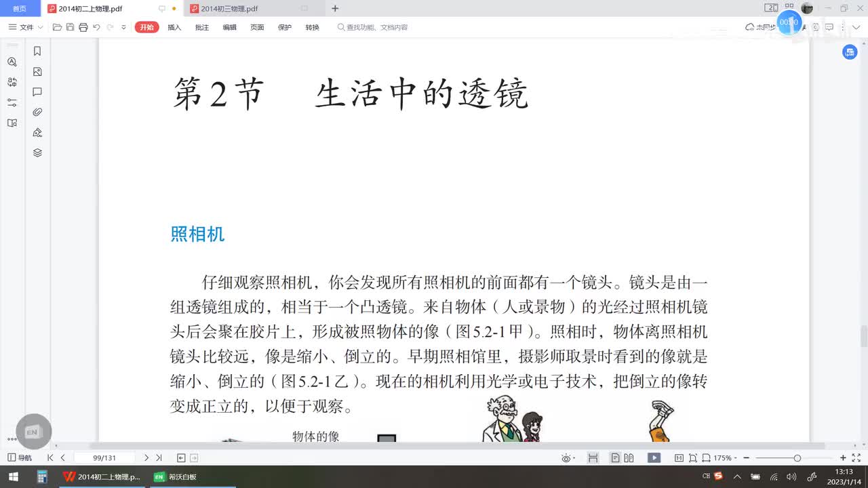Open the signature pen icon in sidebar

click(37, 132)
